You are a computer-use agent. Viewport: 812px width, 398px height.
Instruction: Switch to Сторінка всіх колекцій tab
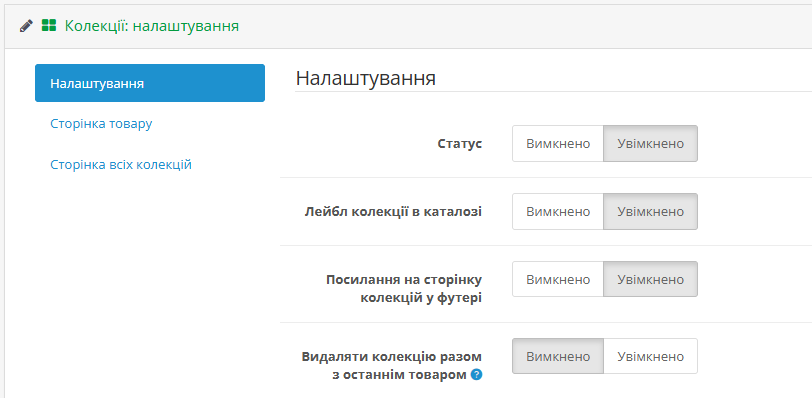(x=121, y=165)
